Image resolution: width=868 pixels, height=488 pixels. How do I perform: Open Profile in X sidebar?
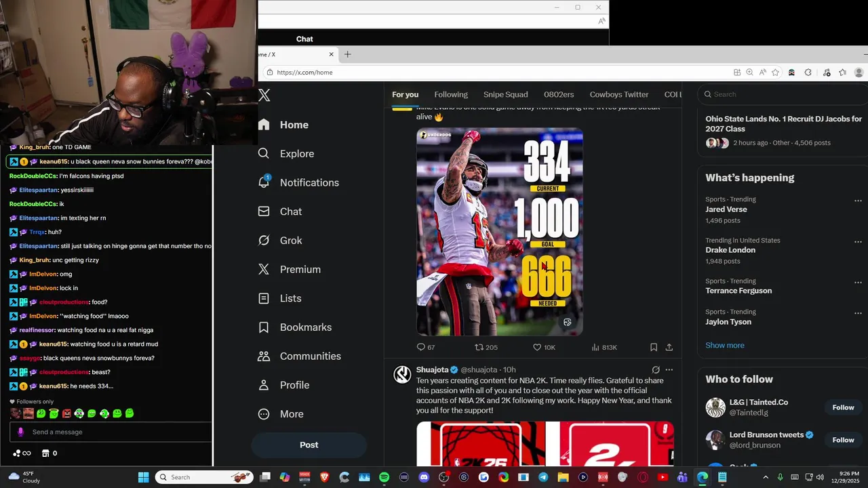tap(283, 385)
